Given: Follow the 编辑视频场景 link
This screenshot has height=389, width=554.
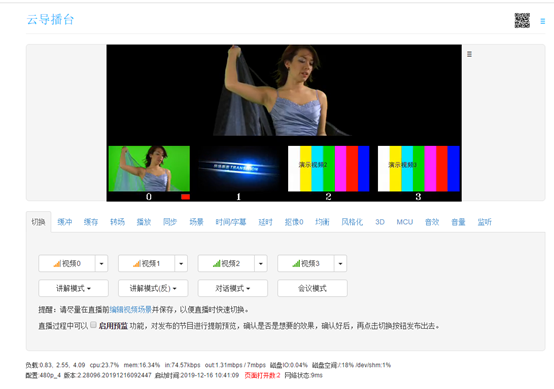Looking at the screenshot, I should pyautogui.click(x=130, y=310).
